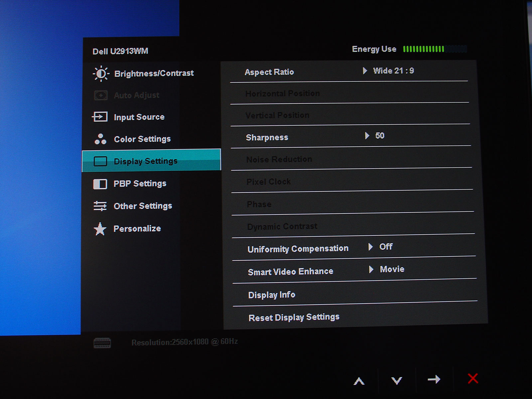
Task: Click the Brightness/Contrast sun icon
Action: (101, 73)
